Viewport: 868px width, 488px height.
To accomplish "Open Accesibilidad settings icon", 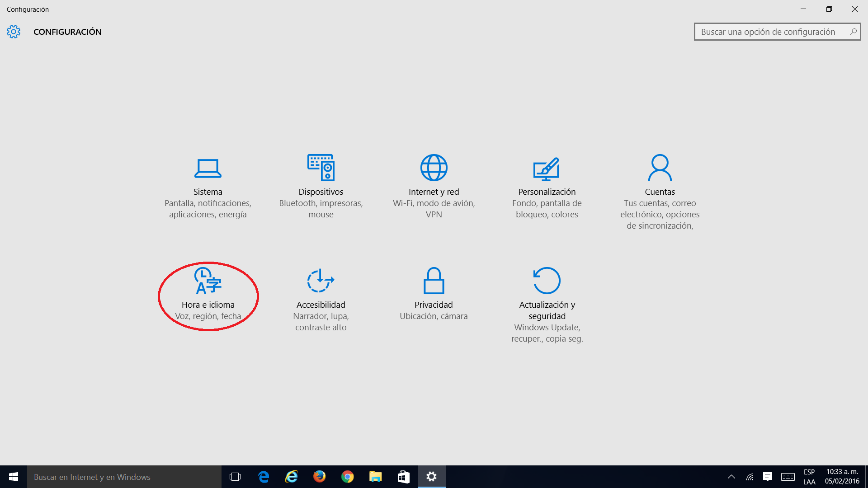I will pos(321,281).
